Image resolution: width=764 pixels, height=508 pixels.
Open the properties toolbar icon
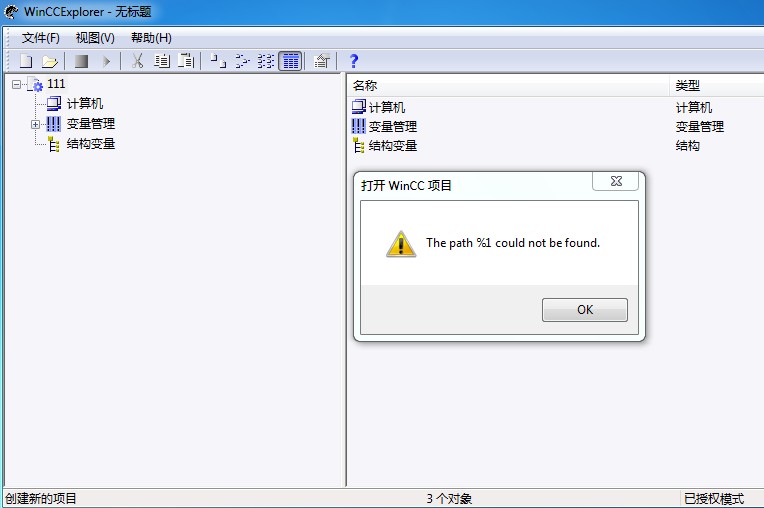click(x=322, y=61)
